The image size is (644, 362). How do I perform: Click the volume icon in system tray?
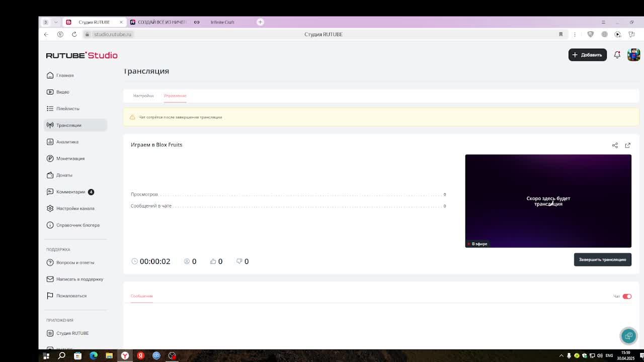(600, 356)
